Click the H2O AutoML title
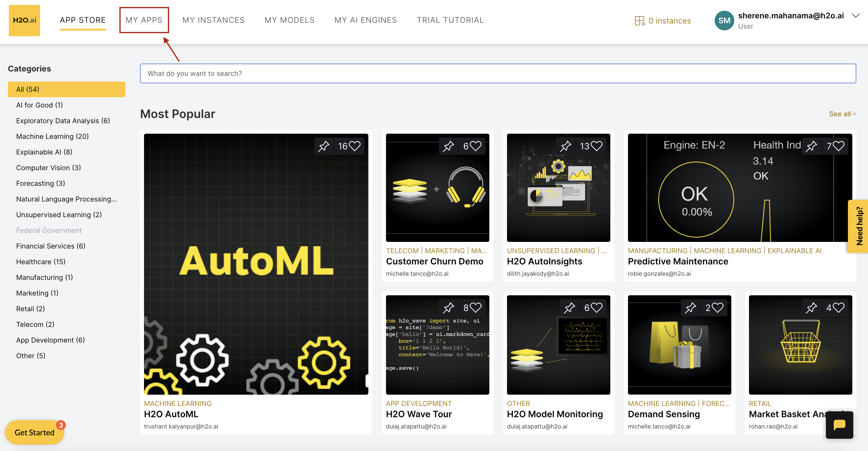 pyautogui.click(x=171, y=414)
